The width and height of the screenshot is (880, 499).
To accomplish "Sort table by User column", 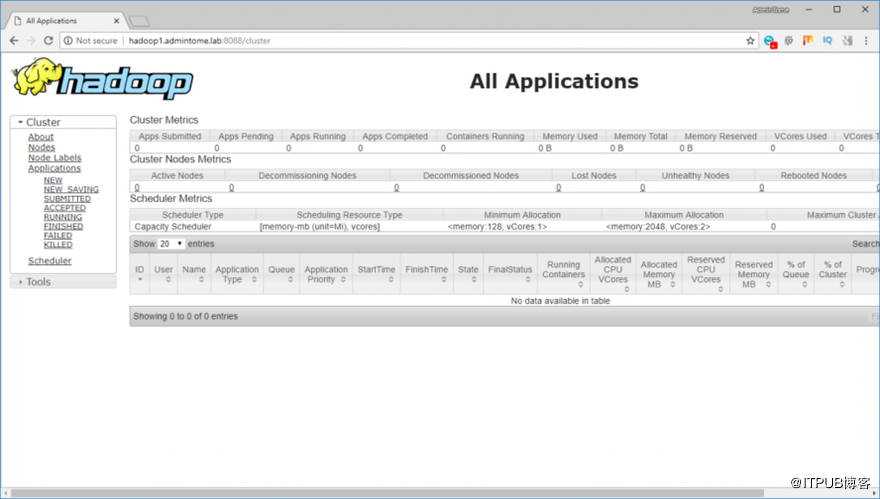I will pos(164,274).
